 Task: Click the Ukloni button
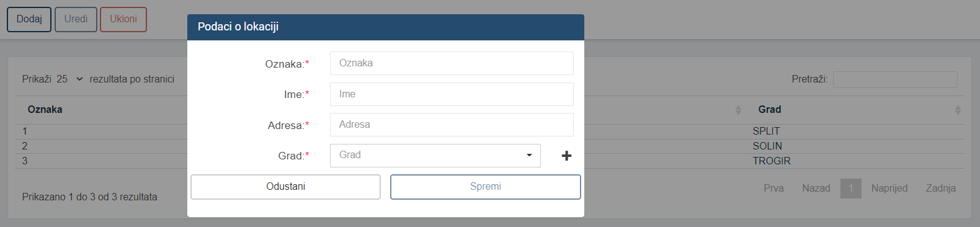[123, 19]
